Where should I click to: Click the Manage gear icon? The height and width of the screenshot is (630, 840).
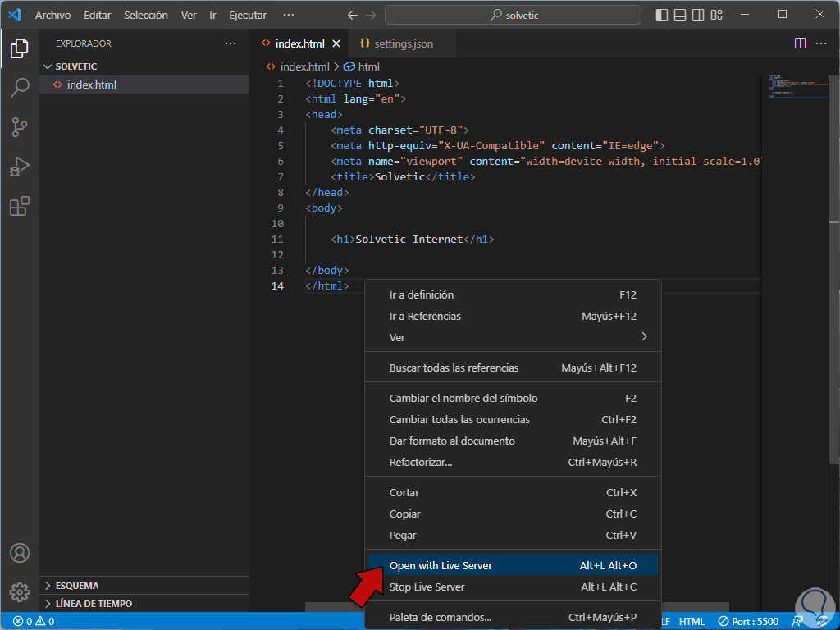(20, 591)
